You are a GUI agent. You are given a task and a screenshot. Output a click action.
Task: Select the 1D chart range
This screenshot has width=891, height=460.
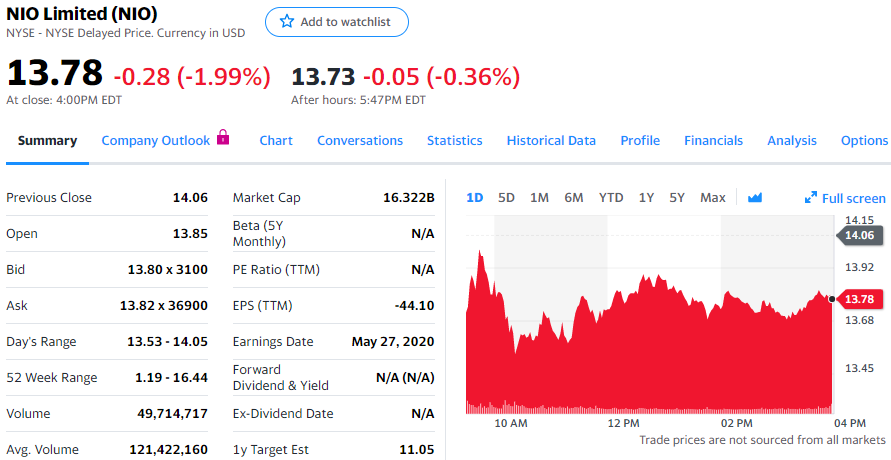[x=475, y=198]
